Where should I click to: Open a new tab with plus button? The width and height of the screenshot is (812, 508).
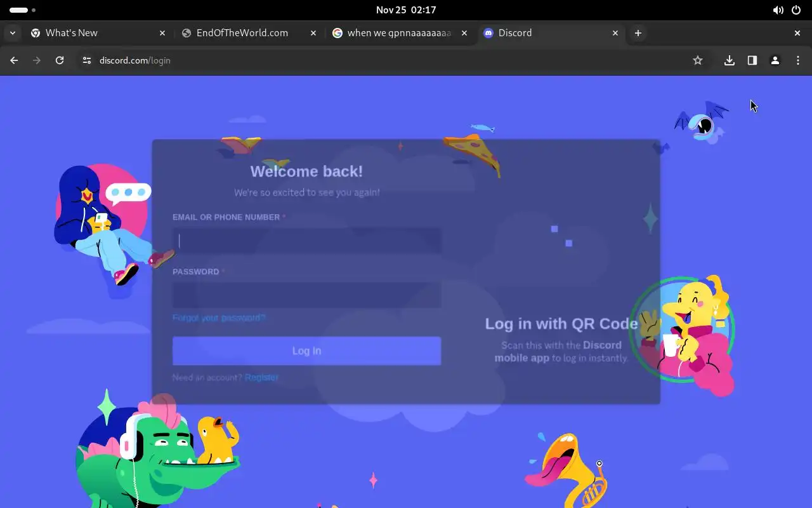point(638,33)
